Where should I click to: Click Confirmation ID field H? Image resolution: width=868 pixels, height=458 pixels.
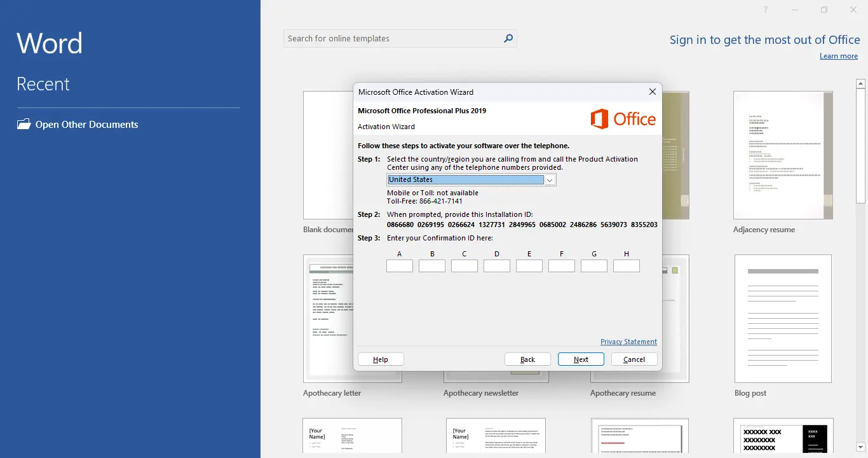[627, 266]
